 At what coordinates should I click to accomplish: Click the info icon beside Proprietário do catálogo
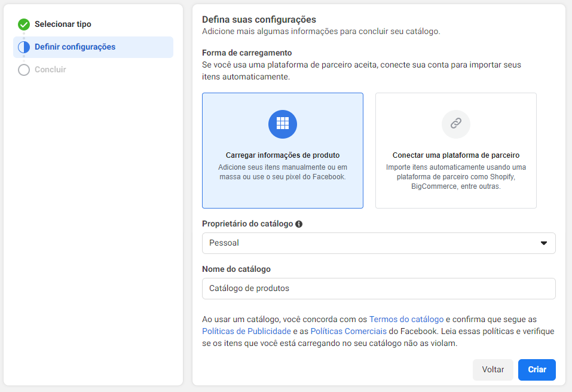(x=299, y=224)
